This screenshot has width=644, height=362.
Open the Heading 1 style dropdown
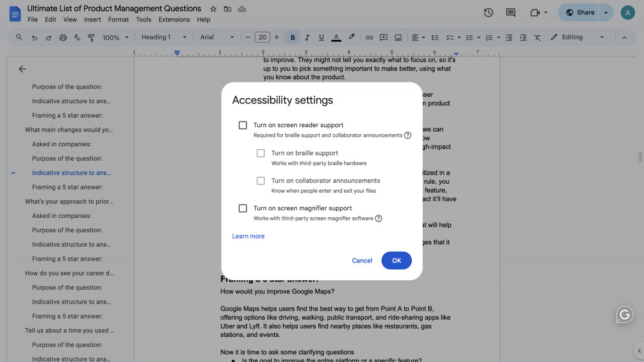click(164, 38)
